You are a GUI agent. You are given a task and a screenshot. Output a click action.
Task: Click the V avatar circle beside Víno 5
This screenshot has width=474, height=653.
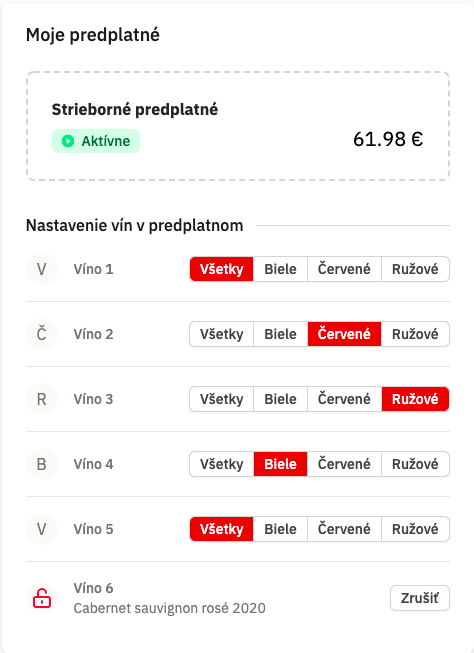[x=42, y=529]
